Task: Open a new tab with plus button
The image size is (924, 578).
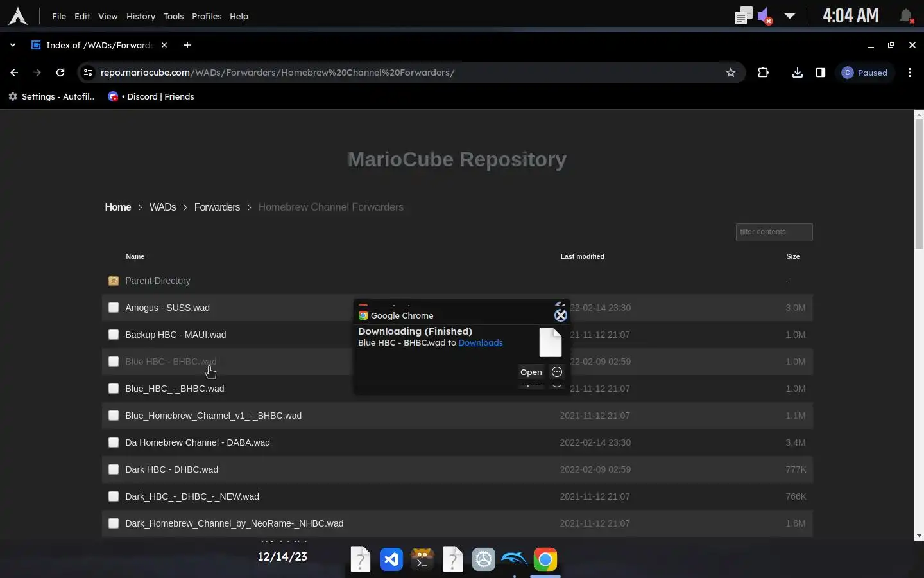Action: click(x=187, y=45)
